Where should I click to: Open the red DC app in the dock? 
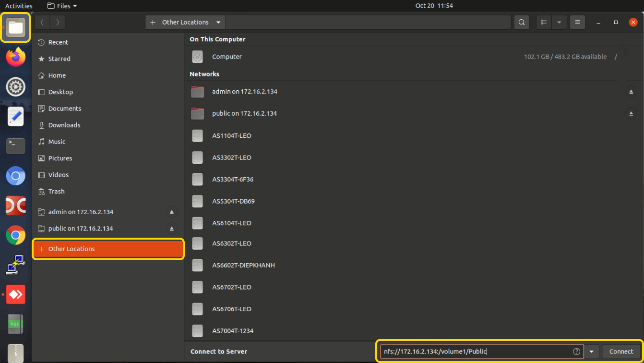[15, 206]
